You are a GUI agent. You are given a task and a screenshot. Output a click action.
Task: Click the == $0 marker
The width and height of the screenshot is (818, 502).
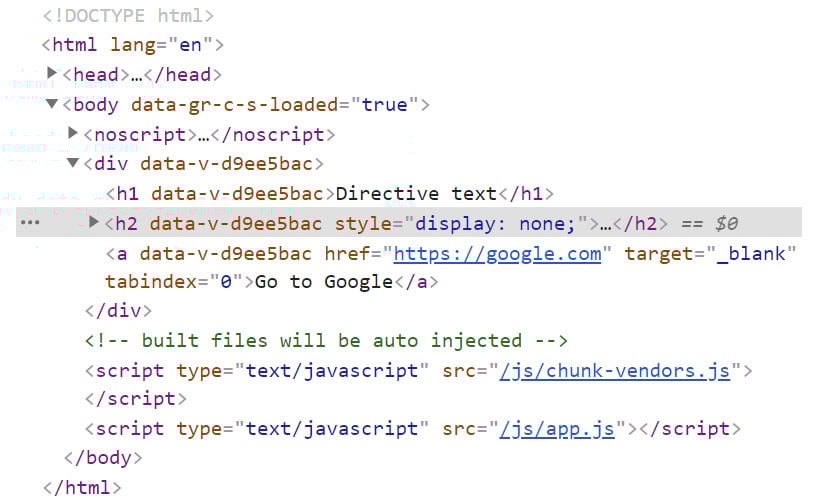pos(709,224)
